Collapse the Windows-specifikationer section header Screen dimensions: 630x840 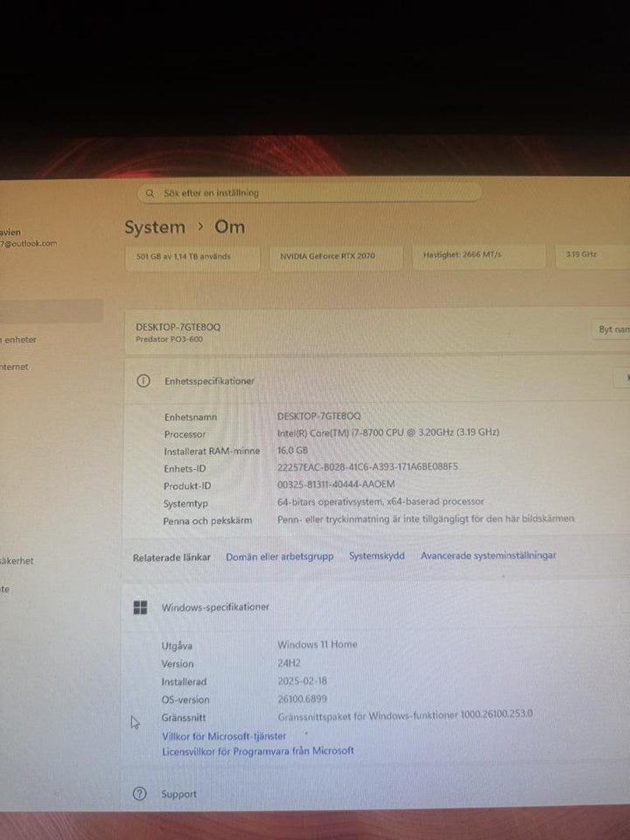pos(375,606)
